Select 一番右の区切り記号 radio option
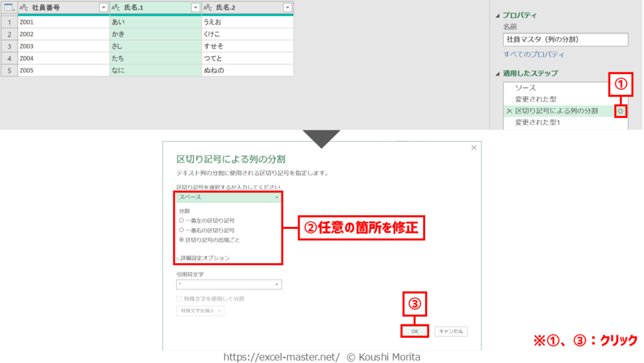The width and height of the screenshot is (644, 363). coord(182,230)
